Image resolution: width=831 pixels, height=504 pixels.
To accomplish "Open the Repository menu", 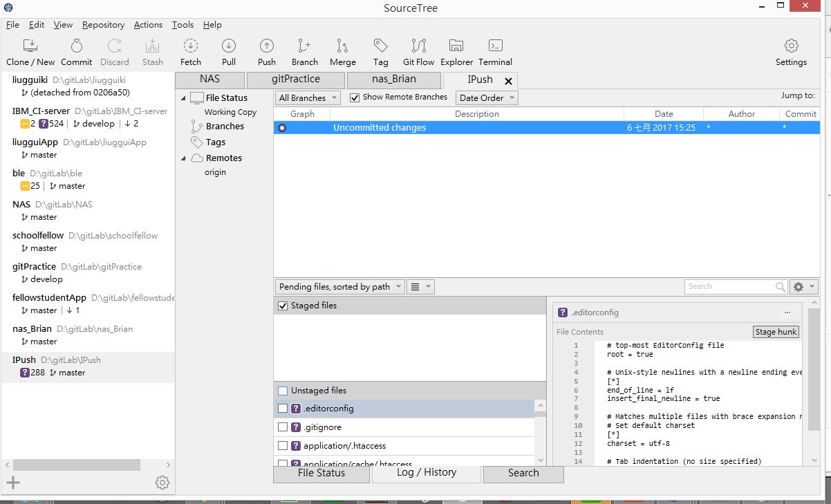I will coord(103,25).
